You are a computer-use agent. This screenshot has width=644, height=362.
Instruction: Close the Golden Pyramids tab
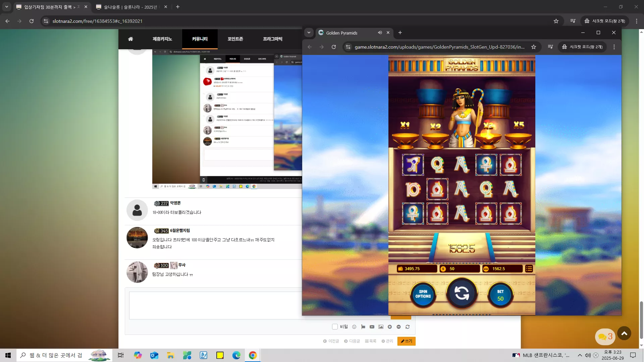(x=388, y=33)
